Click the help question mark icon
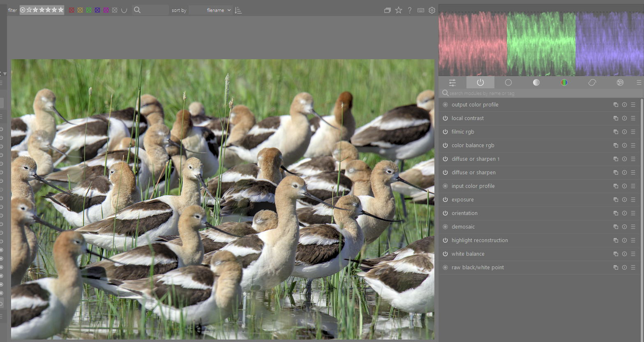Image resolution: width=644 pixels, height=342 pixels. 410,10
